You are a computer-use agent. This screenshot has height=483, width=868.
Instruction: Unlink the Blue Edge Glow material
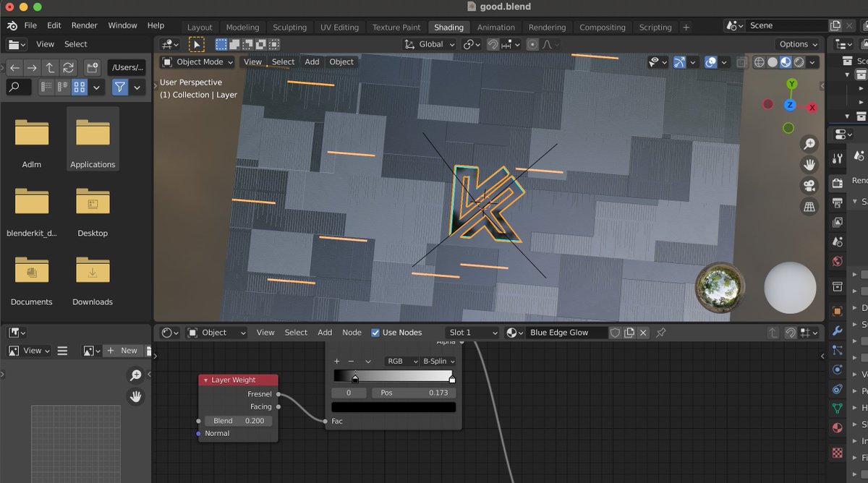(642, 333)
